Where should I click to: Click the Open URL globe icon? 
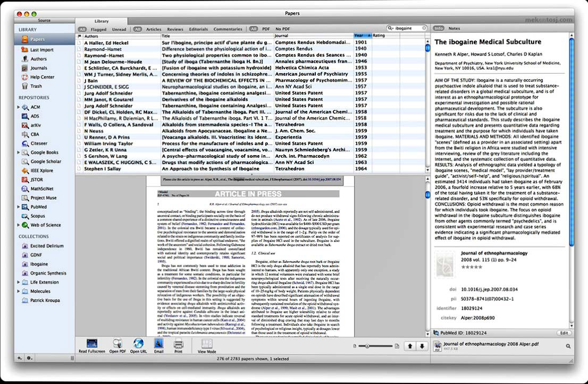138,344
